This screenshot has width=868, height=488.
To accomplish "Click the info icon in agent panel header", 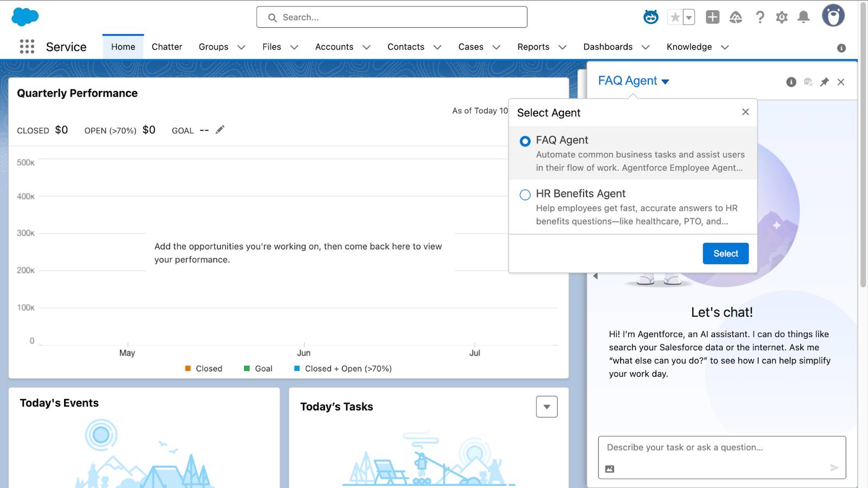I will 792,82.
